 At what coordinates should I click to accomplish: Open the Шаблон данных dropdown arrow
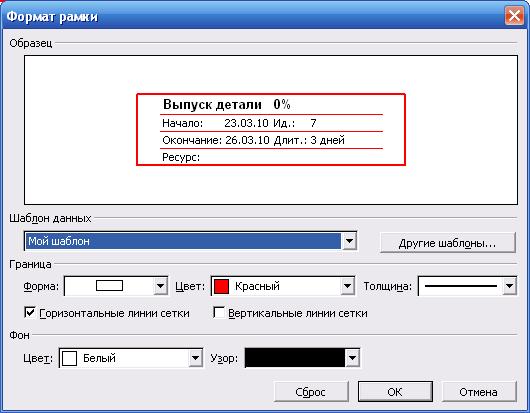349,241
